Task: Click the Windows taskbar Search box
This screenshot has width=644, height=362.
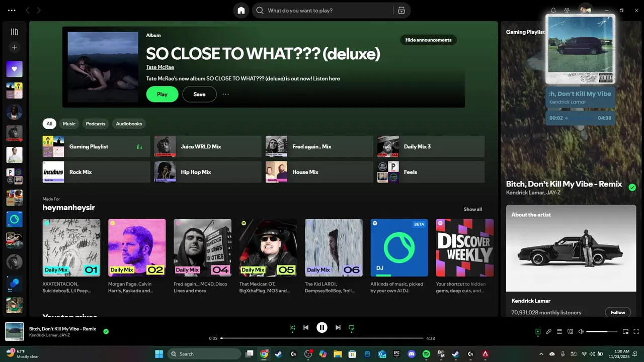Action: coord(204,354)
